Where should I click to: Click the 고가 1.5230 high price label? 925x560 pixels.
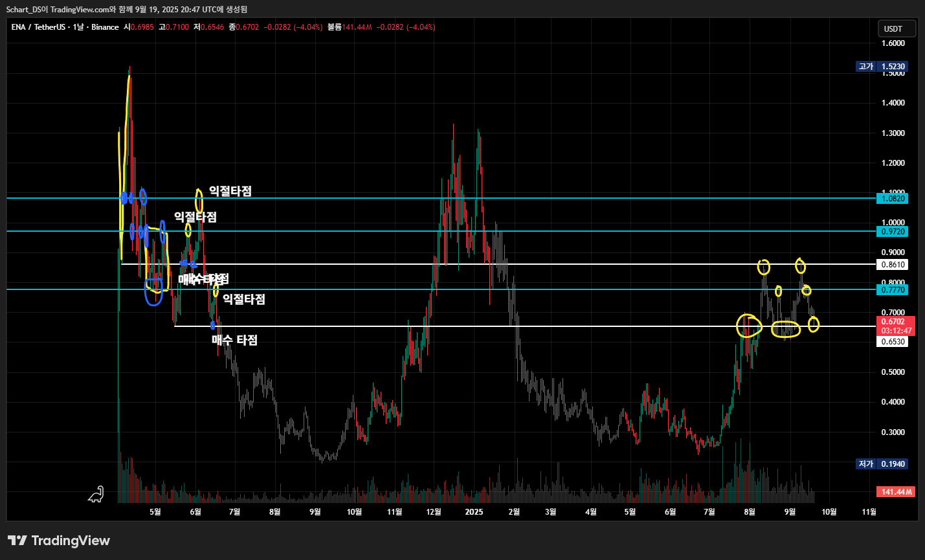point(881,67)
